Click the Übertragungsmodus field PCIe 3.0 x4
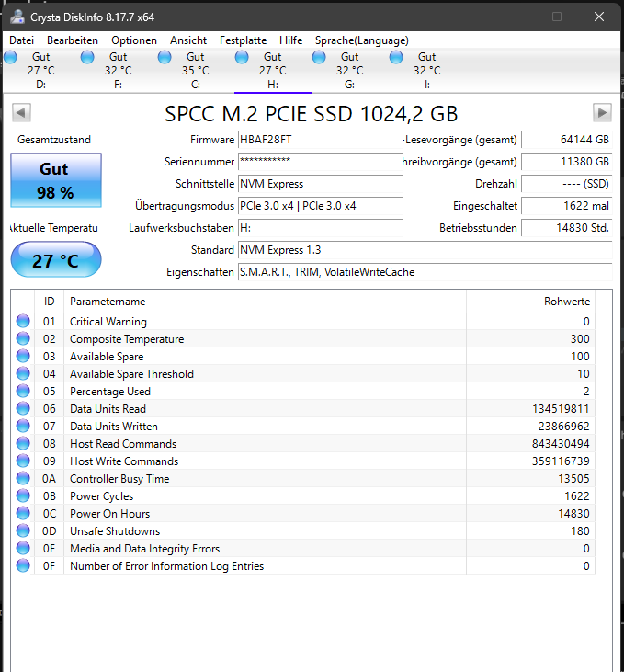This screenshot has height=672, width=624. coord(320,206)
